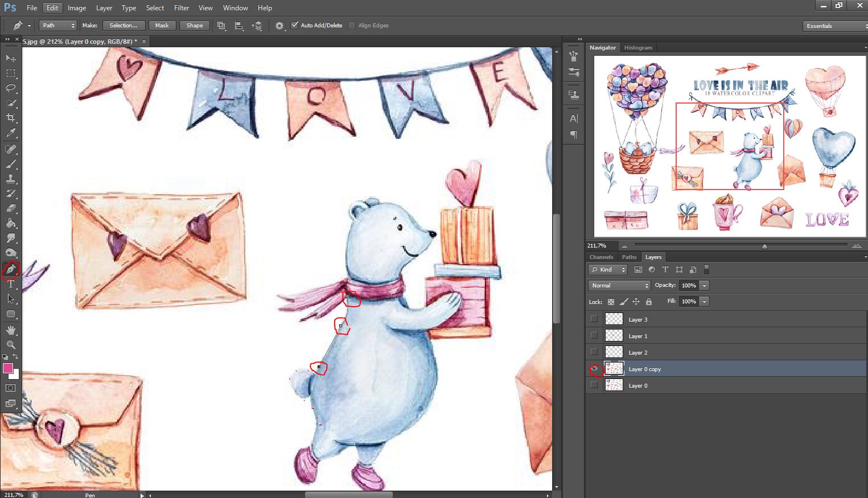The width and height of the screenshot is (868, 498).
Task: Select the Paint Bucket tool
Action: (x=11, y=223)
